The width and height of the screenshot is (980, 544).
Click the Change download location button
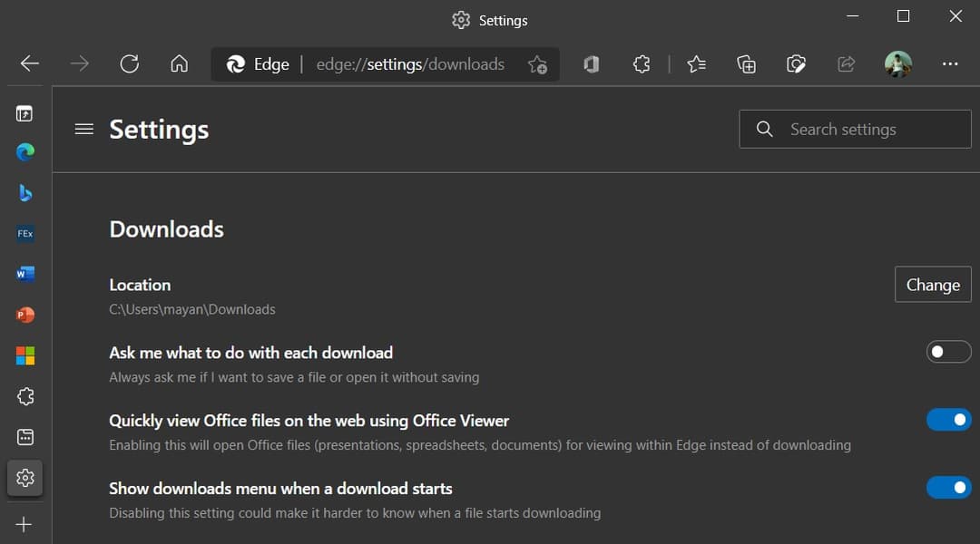click(933, 285)
